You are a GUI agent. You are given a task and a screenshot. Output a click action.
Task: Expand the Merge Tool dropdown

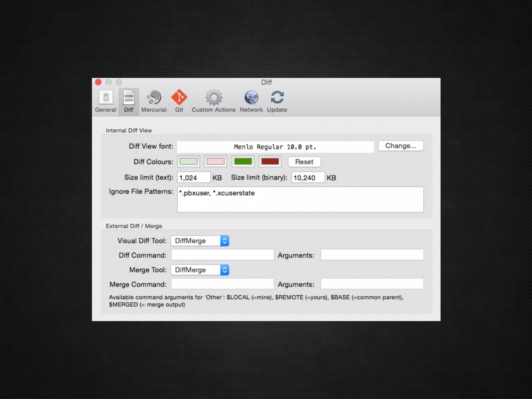tap(199, 270)
